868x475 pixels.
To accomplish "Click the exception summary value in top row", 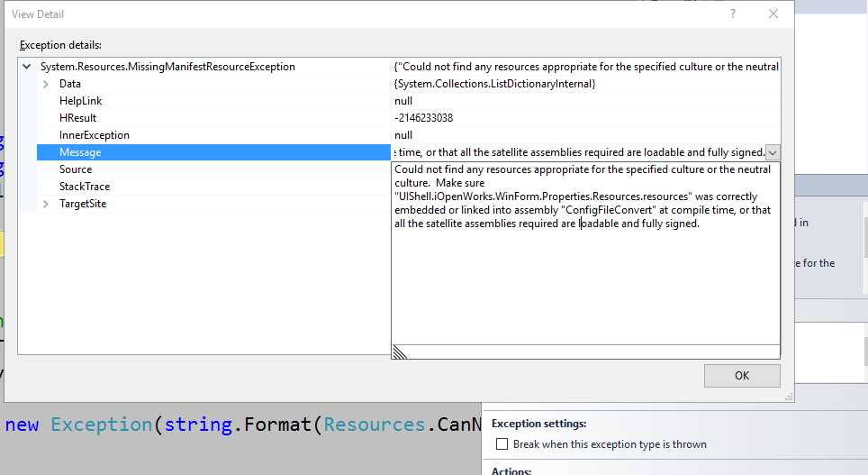I will pos(585,67).
